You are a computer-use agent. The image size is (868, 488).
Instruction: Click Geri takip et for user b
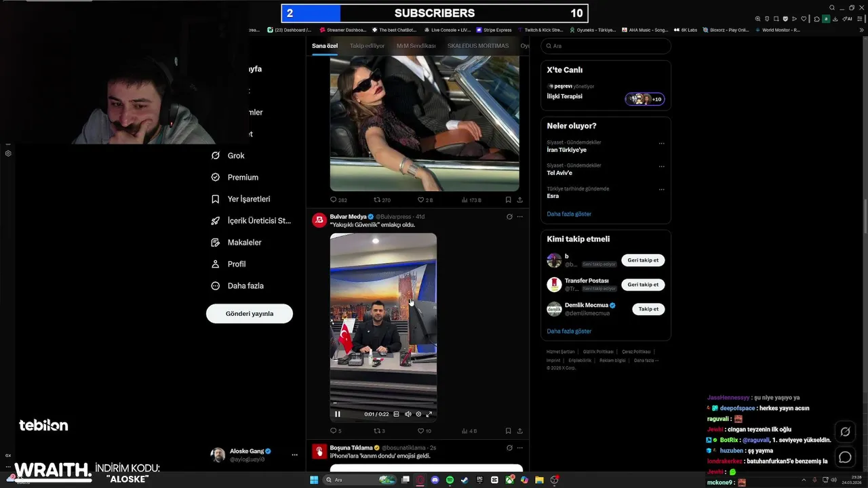click(643, 260)
